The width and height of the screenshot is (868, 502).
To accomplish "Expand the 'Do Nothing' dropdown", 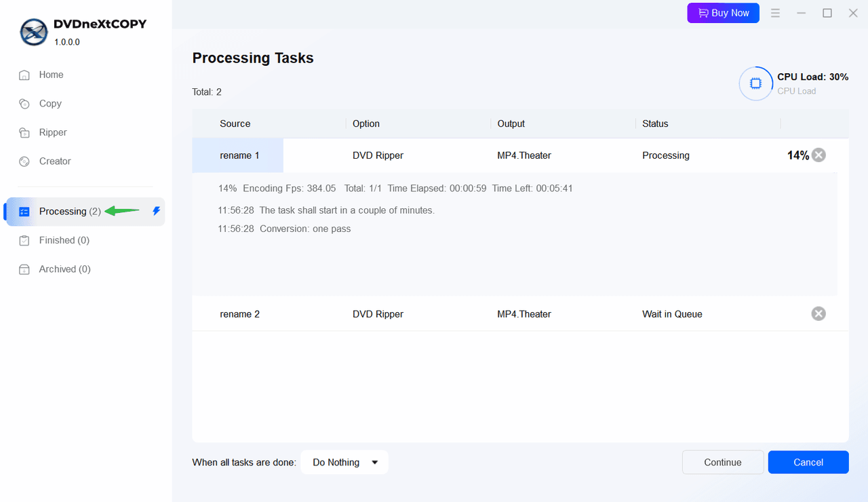I will (344, 463).
